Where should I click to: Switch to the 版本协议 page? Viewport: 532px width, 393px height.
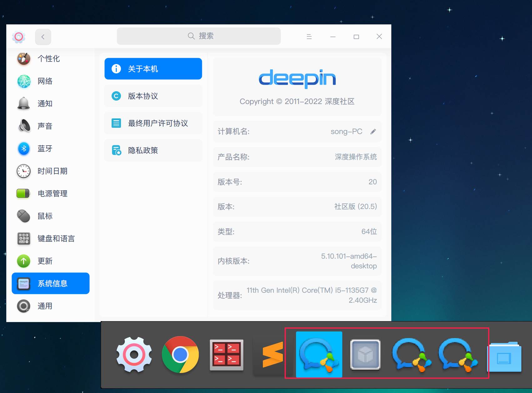pos(153,96)
